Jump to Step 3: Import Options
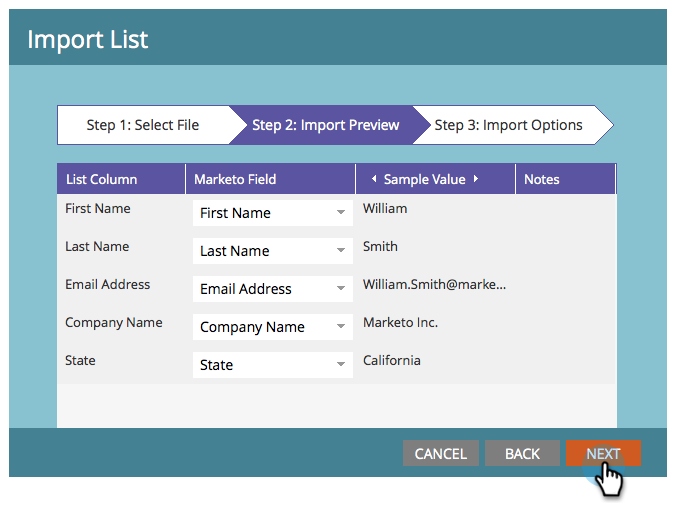 point(508,125)
